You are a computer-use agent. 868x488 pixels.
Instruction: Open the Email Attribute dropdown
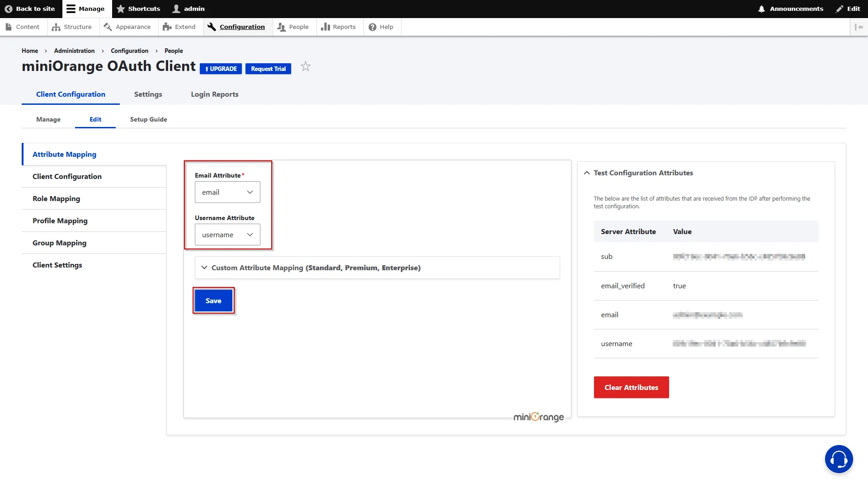(x=227, y=192)
